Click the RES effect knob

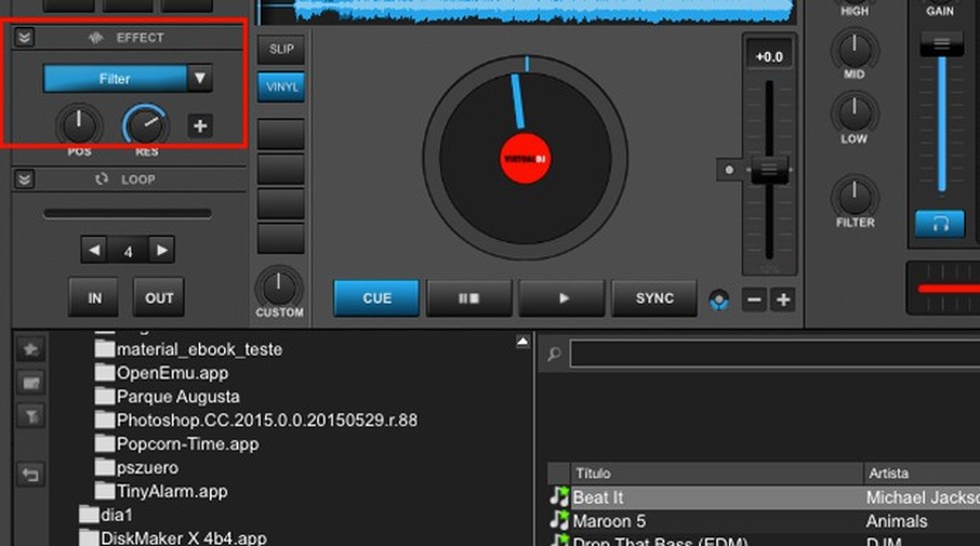click(x=145, y=126)
